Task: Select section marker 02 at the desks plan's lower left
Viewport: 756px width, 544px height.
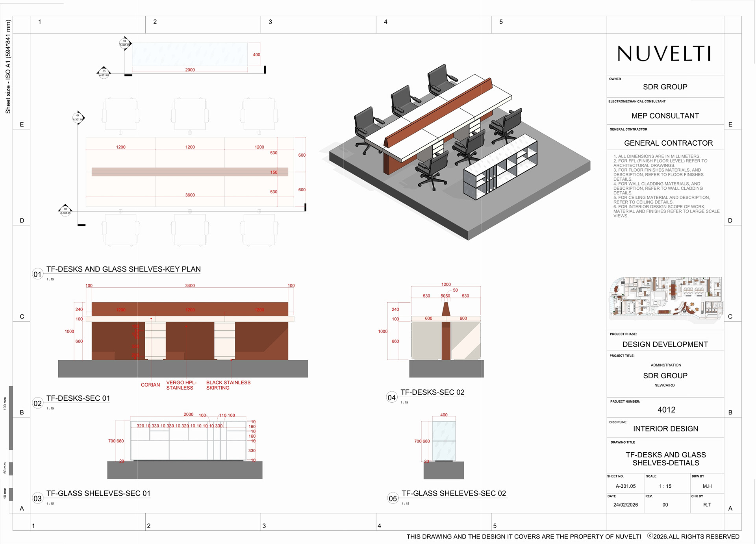Action: (65, 211)
